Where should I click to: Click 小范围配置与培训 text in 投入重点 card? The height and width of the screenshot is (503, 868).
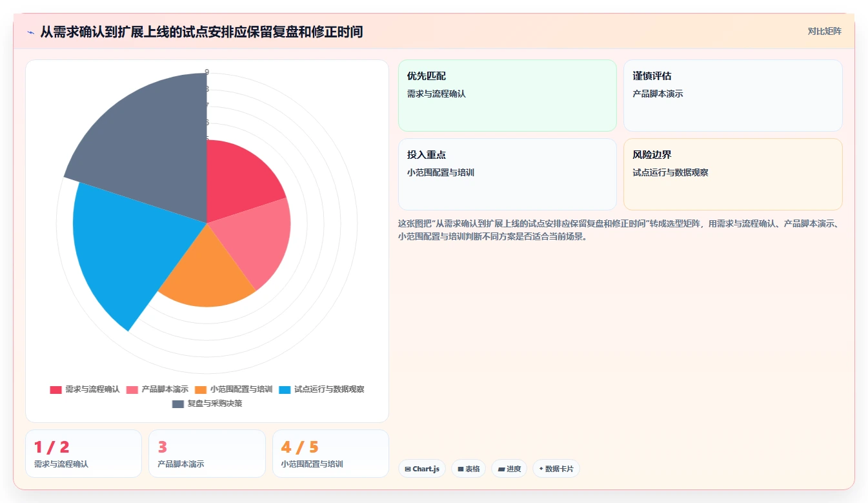coord(441,172)
